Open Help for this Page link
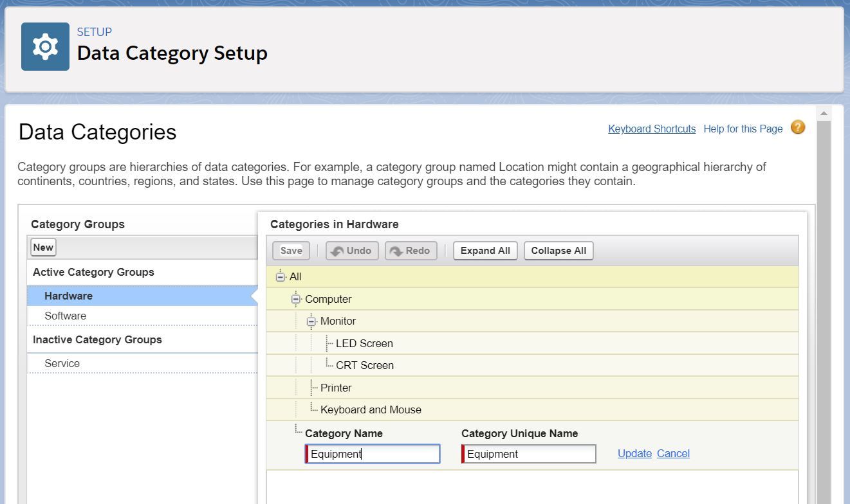The image size is (850, 504). click(x=743, y=129)
